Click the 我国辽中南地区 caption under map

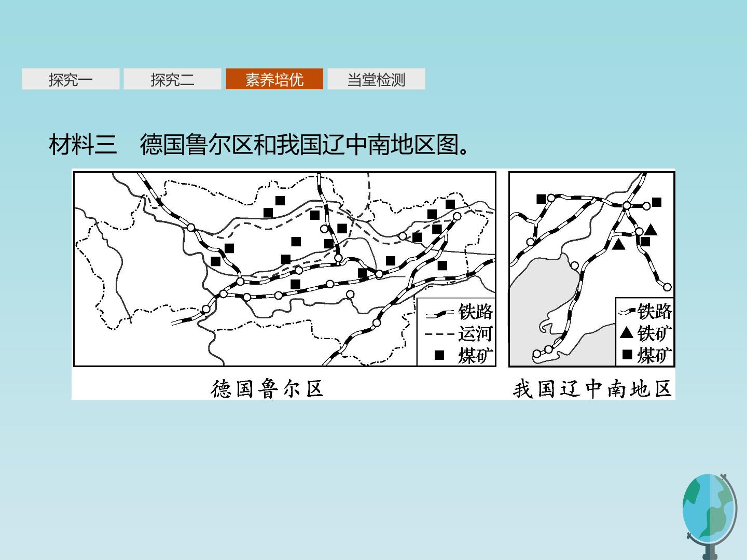coord(592,389)
